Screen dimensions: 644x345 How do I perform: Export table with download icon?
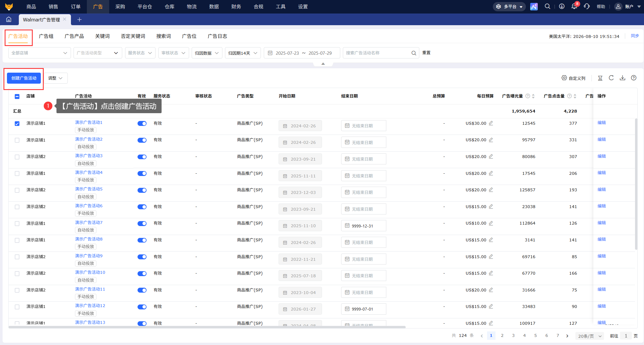coord(623,78)
